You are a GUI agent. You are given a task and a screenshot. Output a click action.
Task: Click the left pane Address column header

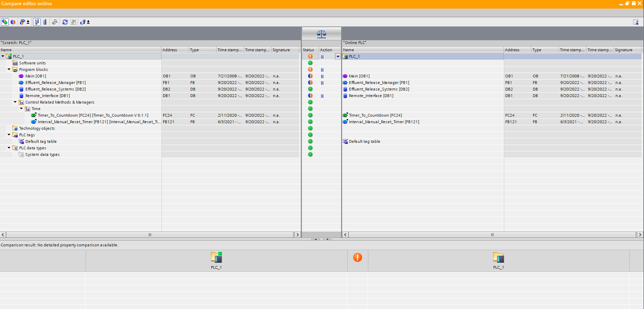tap(175, 50)
